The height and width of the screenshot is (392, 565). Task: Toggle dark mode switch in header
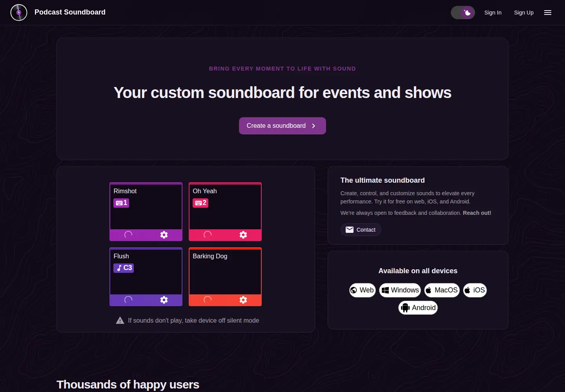(x=463, y=13)
